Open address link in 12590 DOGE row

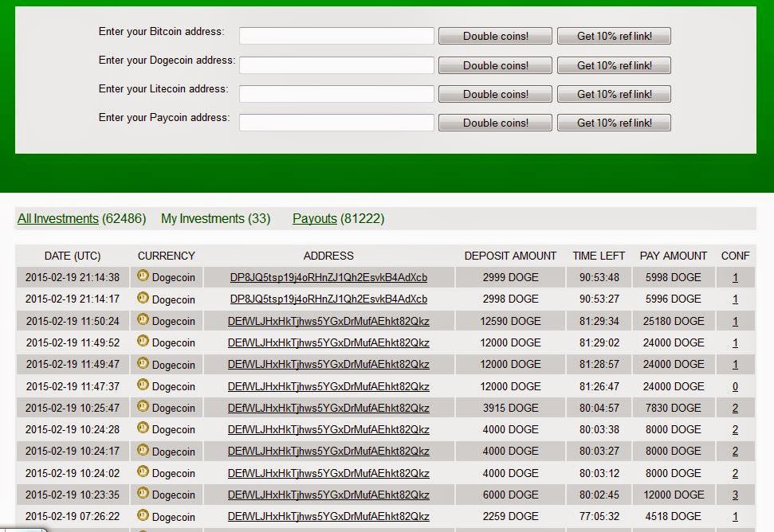pyautogui.click(x=328, y=322)
